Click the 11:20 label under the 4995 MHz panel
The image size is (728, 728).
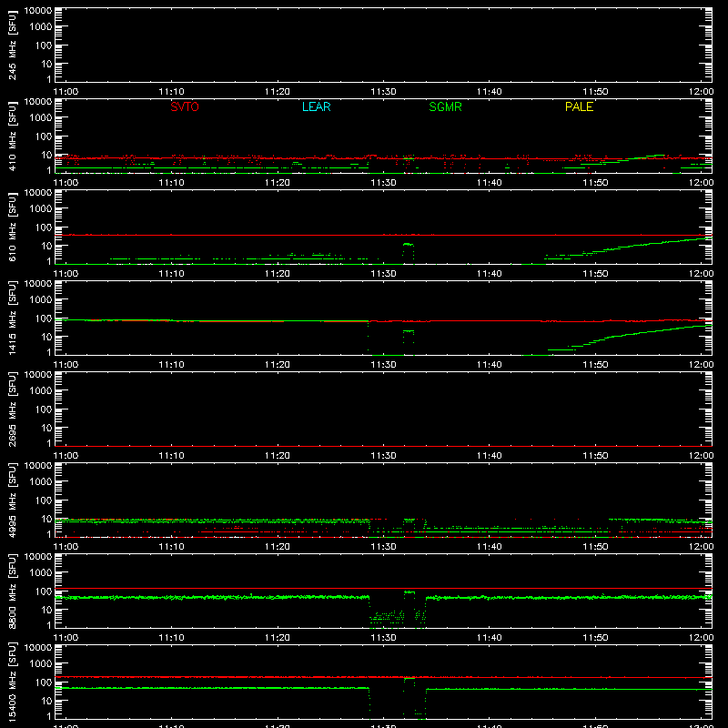coord(278,547)
